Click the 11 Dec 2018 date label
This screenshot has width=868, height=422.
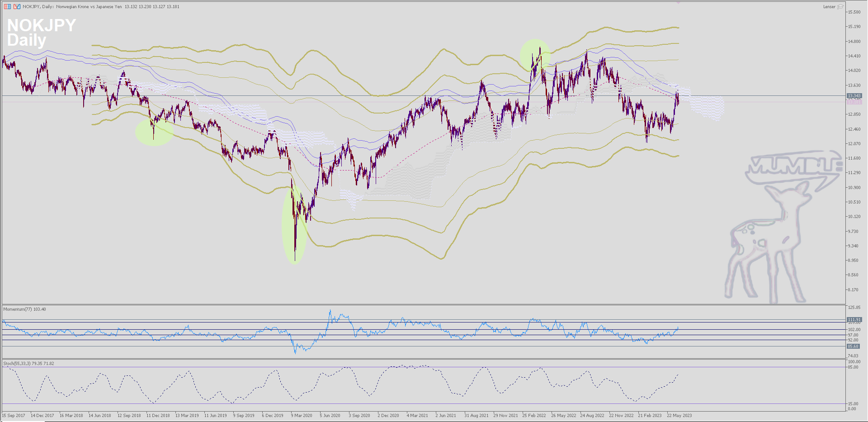pos(158,415)
